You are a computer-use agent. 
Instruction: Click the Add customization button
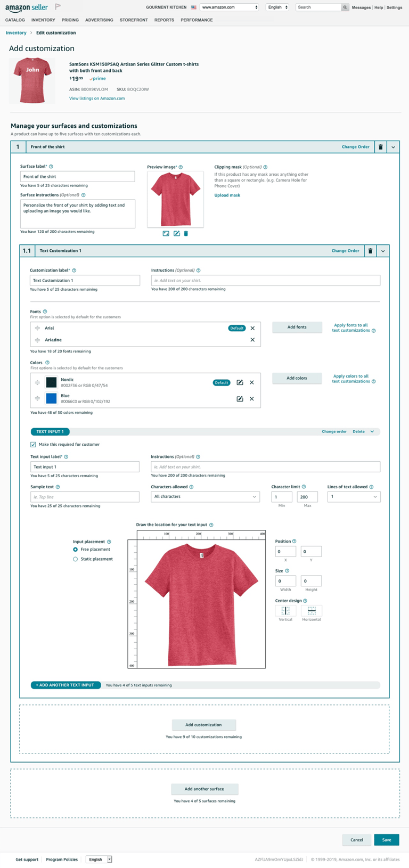click(x=204, y=725)
